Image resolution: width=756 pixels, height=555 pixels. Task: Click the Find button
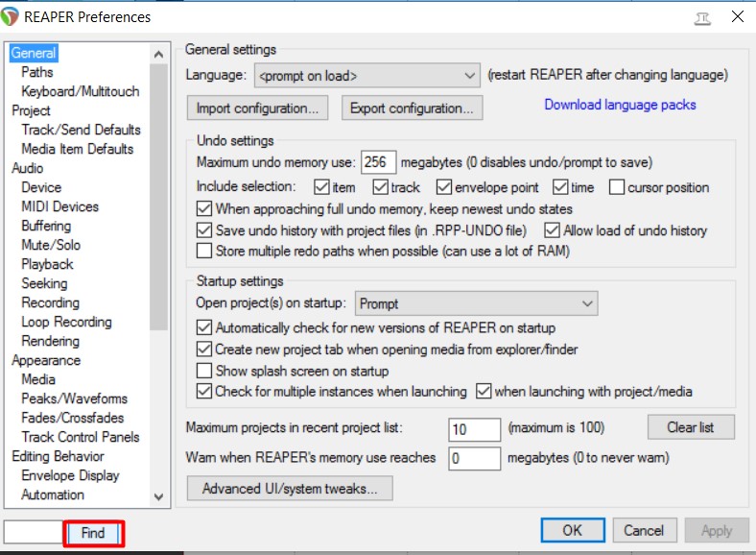tap(93, 533)
